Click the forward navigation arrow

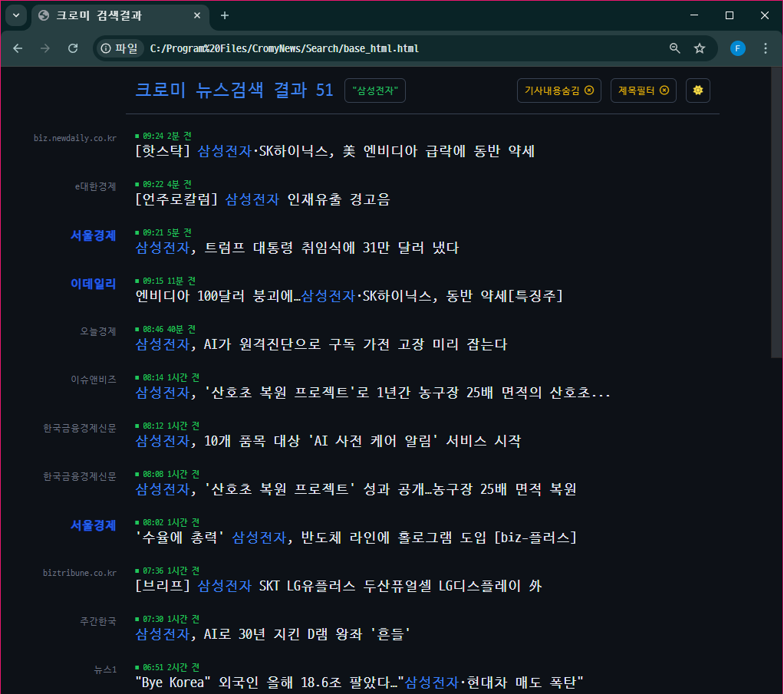(45, 48)
